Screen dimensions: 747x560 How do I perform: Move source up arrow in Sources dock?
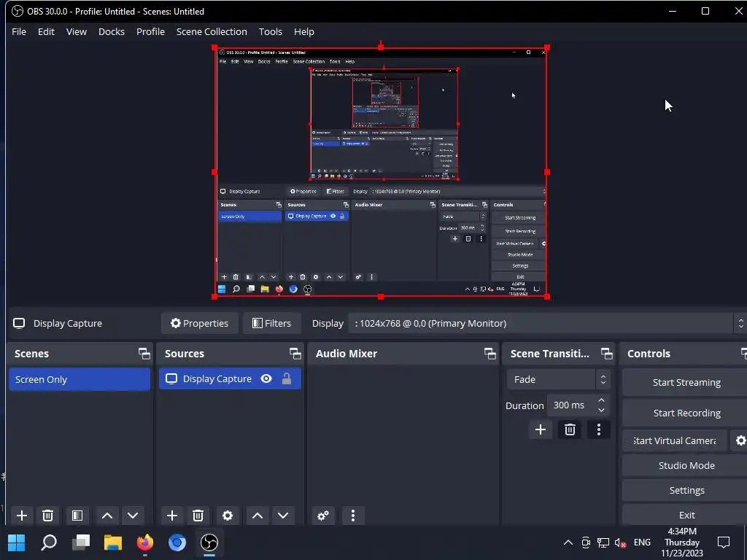258,516
